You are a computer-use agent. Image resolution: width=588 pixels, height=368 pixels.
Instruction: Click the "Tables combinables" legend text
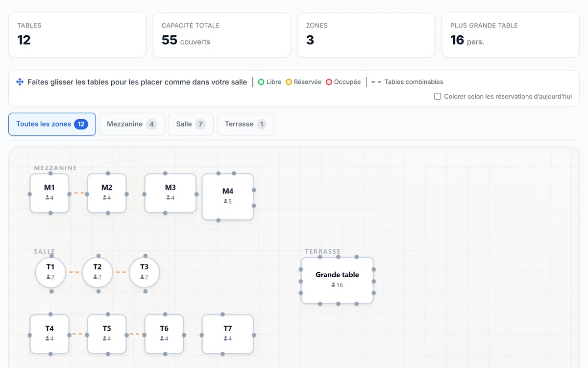pos(414,82)
